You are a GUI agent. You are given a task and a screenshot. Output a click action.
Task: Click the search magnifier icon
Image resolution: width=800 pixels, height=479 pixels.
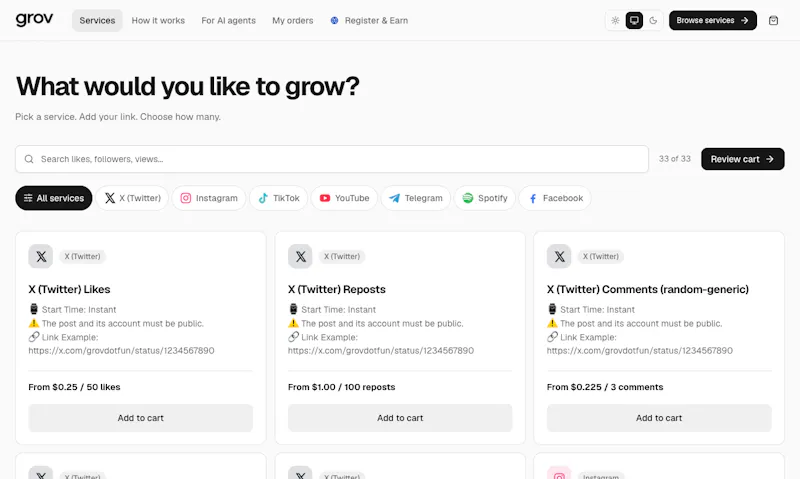click(x=29, y=159)
